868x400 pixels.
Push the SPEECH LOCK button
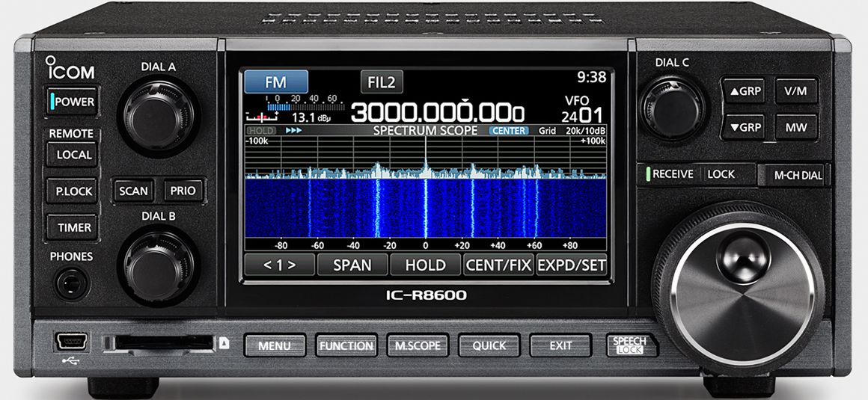coord(631,345)
